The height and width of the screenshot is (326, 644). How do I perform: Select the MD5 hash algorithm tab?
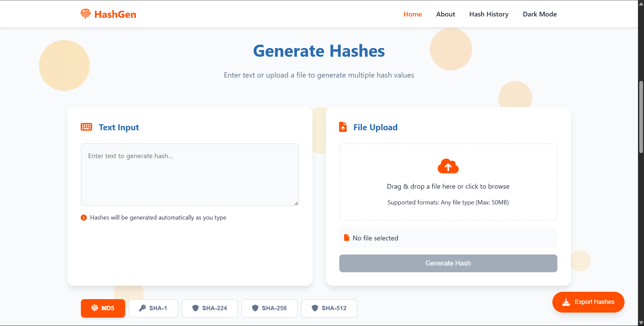point(103,308)
